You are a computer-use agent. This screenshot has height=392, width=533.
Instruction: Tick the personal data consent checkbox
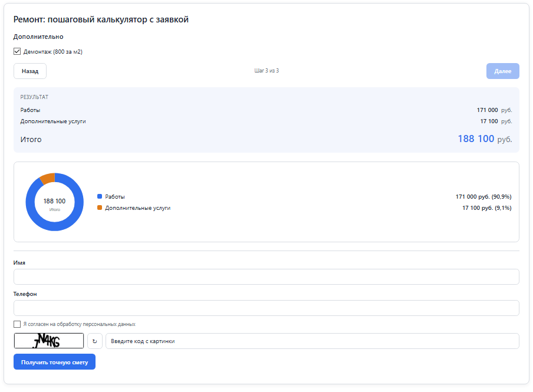(x=17, y=324)
